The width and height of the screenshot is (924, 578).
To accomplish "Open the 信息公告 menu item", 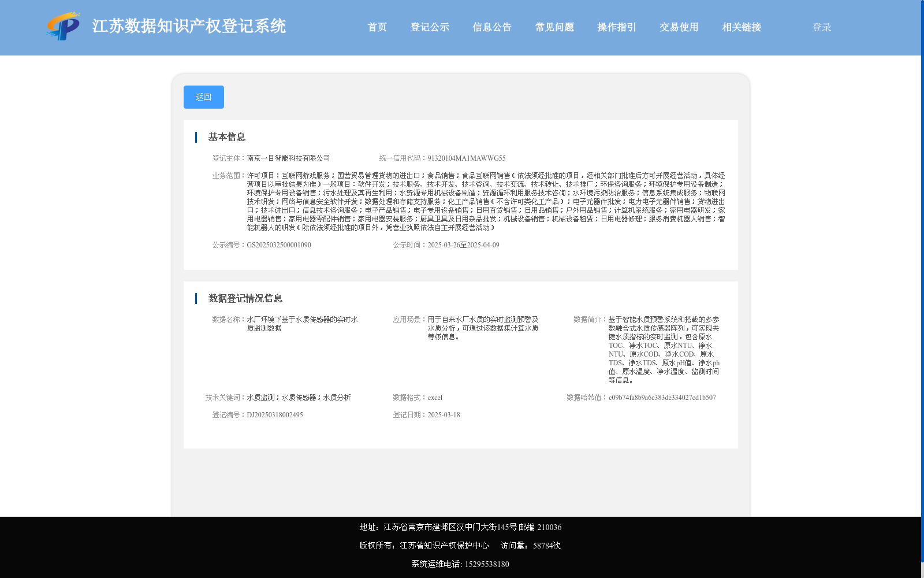I will [492, 27].
